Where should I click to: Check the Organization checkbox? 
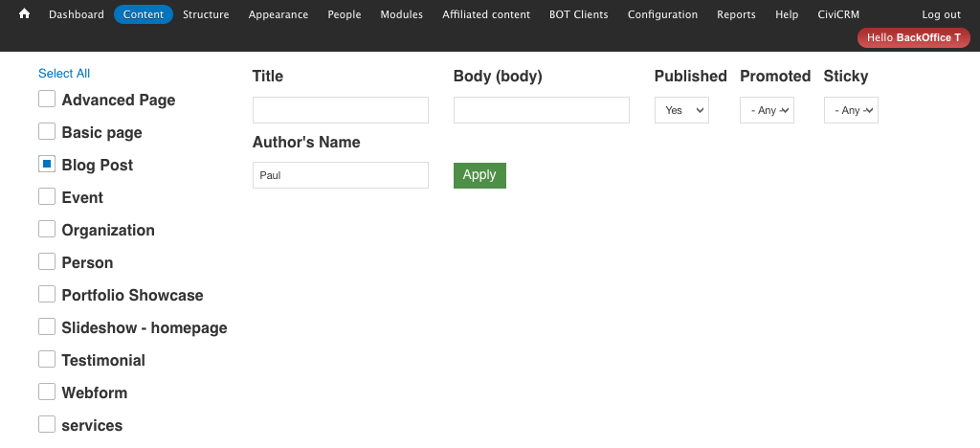(47, 229)
